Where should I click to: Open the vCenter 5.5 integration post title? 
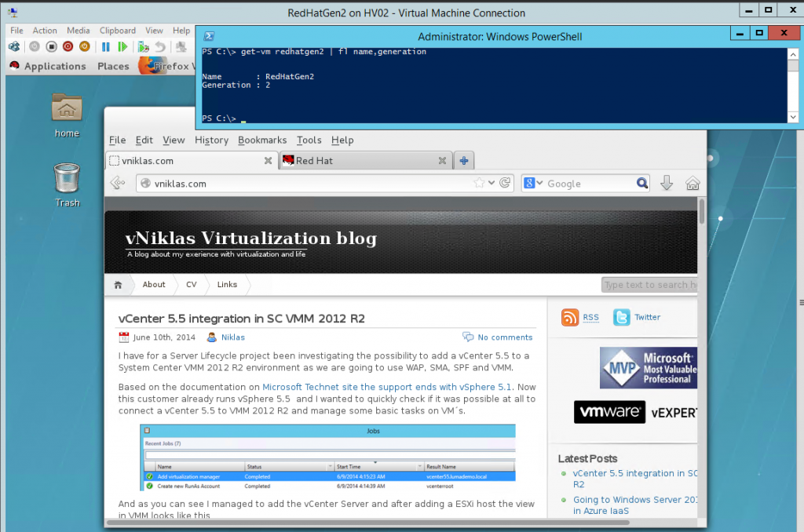tap(242, 319)
